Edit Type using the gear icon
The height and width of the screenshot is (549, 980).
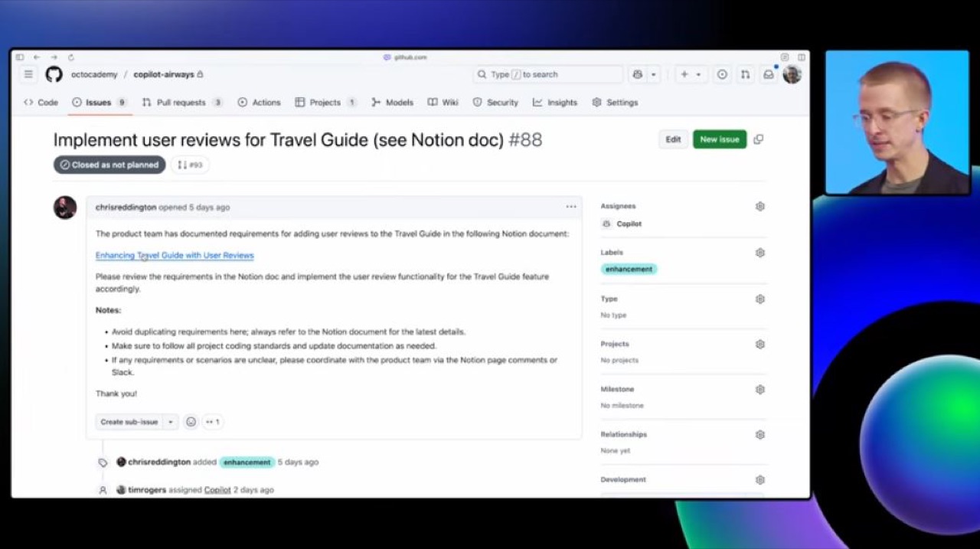point(759,299)
